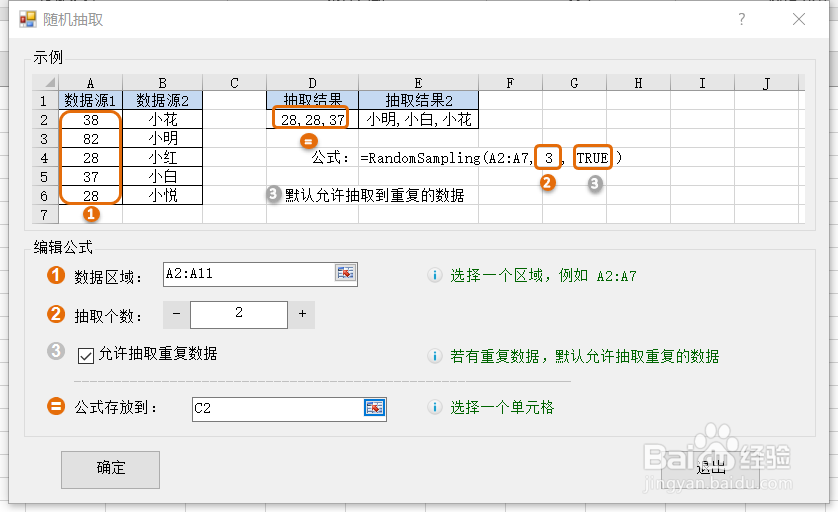Click the example cell 小白

click(162, 176)
